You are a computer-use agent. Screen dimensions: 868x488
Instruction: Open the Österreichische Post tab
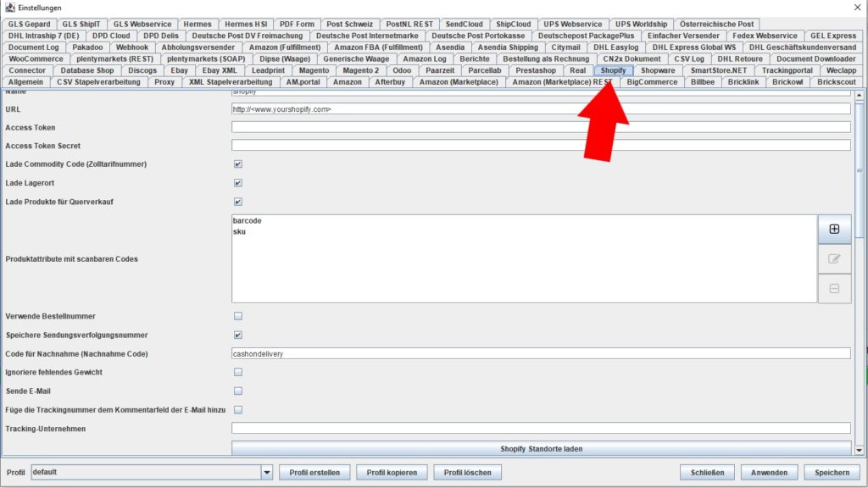point(716,25)
